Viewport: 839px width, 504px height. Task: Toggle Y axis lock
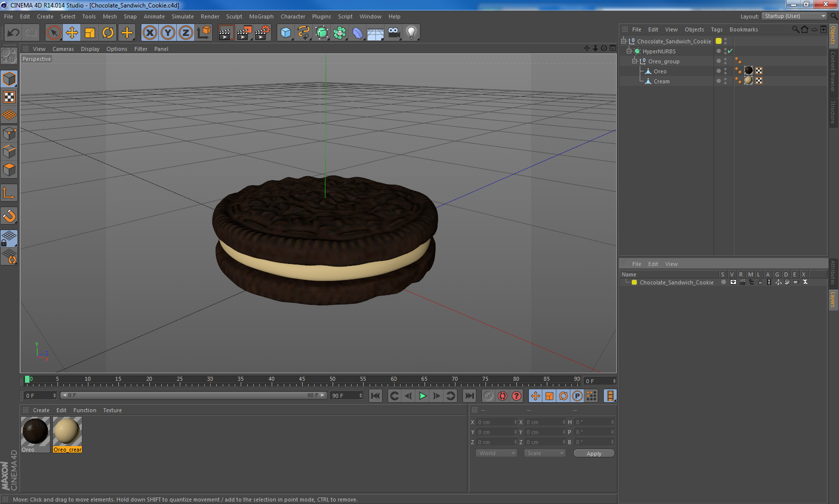[168, 33]
